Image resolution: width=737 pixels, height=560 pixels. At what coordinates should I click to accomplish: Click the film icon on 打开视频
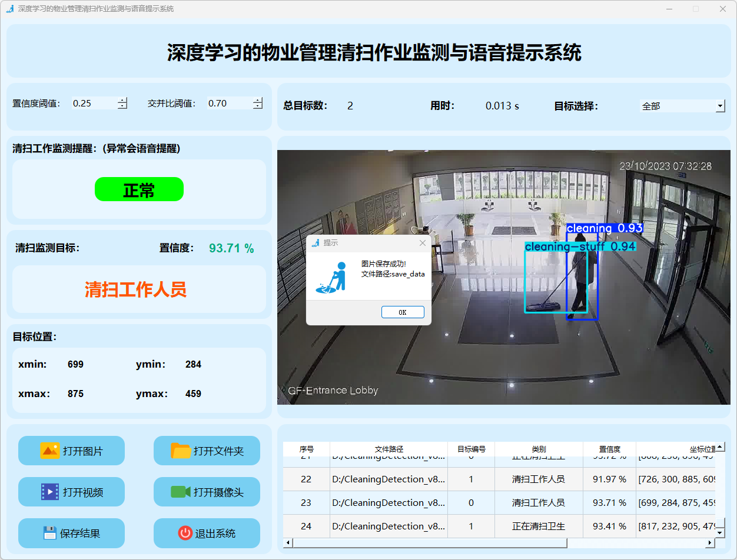(49, 492)
